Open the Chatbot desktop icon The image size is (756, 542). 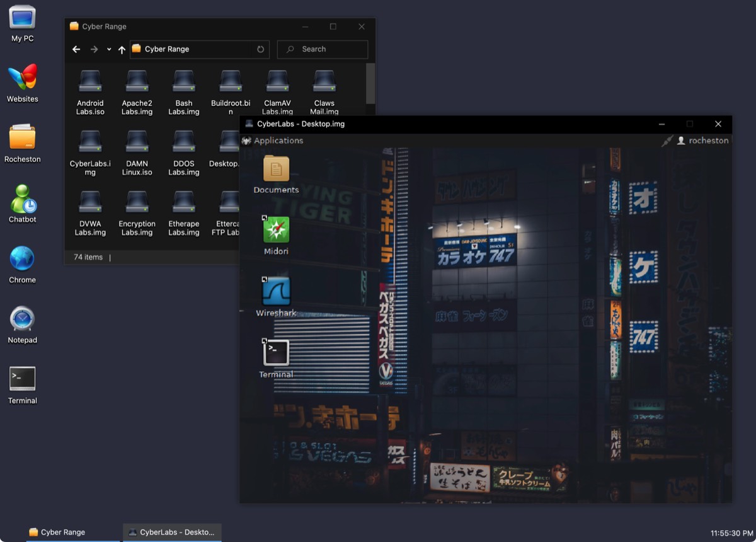[x=23, y=200]
